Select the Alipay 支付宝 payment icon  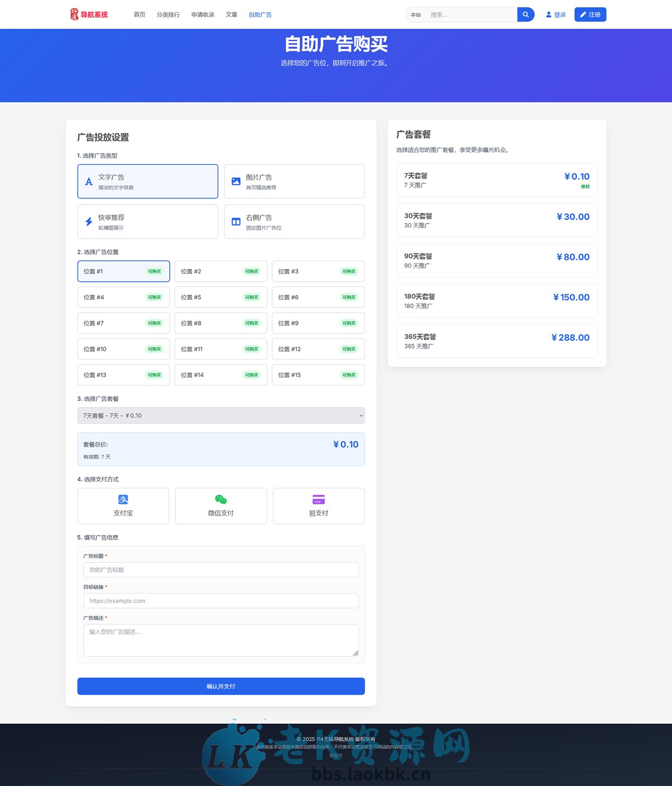pos(123,500)
